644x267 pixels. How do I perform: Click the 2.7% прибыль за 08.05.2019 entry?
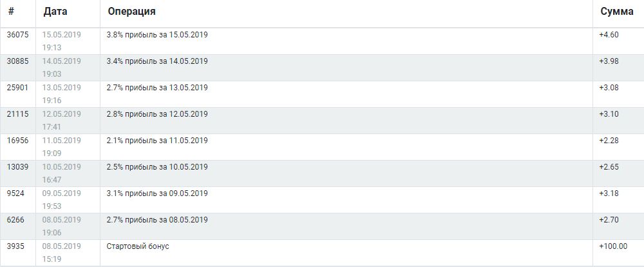pos(157,220)
